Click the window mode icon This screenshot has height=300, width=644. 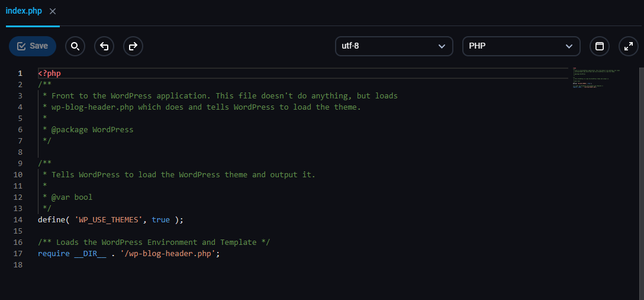(x=600, y=46)
